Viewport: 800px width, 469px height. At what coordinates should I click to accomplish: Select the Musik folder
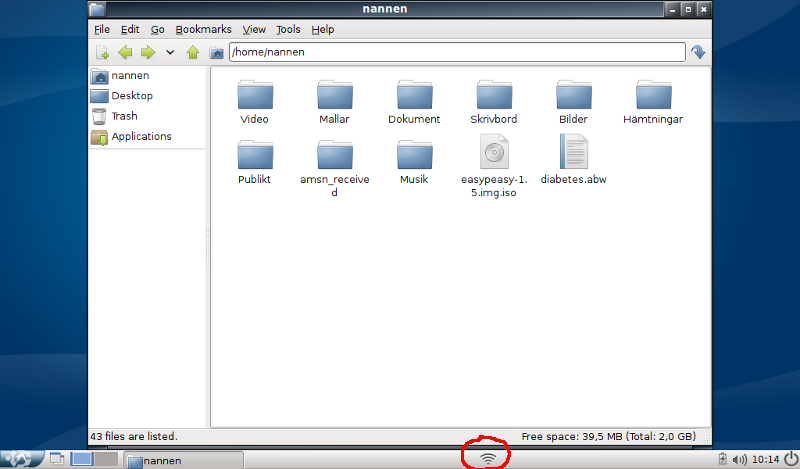(414, 162)
